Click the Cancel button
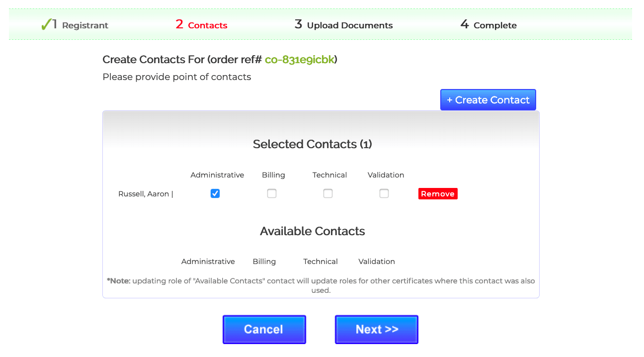Image resolution: width=644 pixels, height=357 pixels. (x=264, y=329)
